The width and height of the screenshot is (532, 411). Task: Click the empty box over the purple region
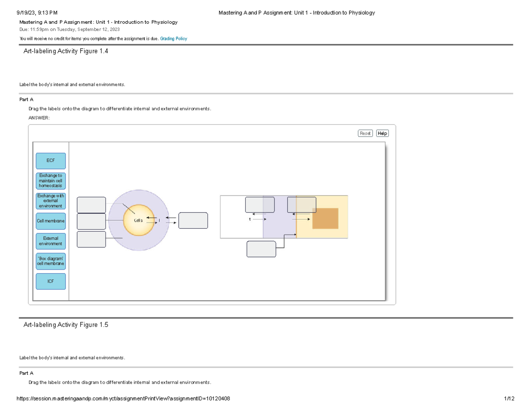click(260, 205)
